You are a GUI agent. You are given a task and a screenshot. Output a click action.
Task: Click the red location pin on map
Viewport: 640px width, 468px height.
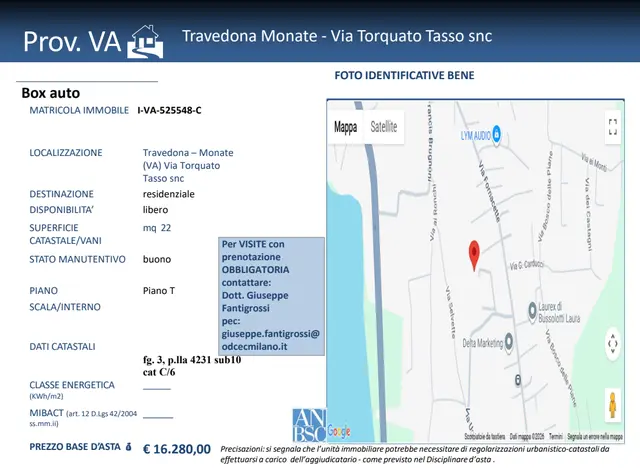pos(474,255)
